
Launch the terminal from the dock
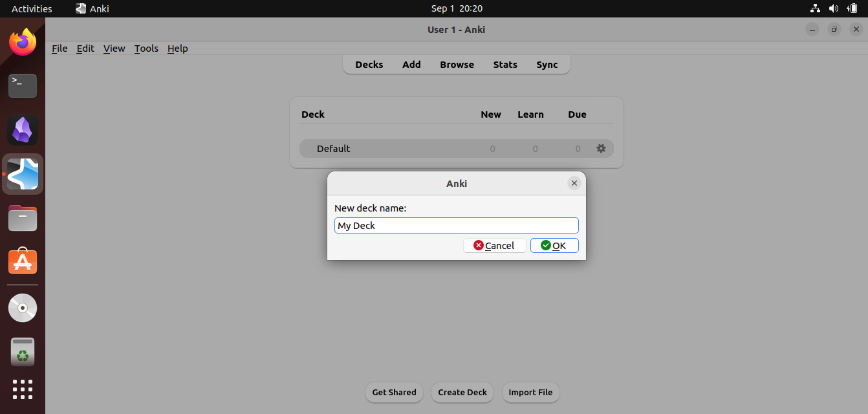[22, 86]
